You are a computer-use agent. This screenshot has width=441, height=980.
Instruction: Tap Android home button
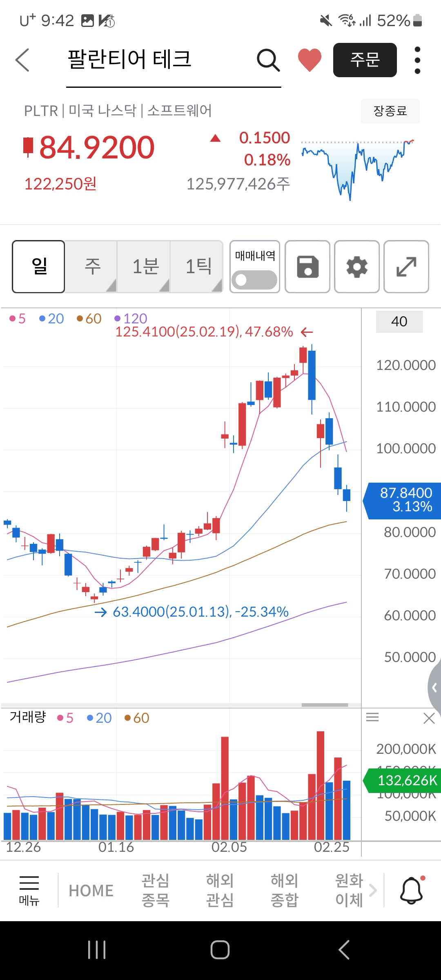click(x=220, y=950)
